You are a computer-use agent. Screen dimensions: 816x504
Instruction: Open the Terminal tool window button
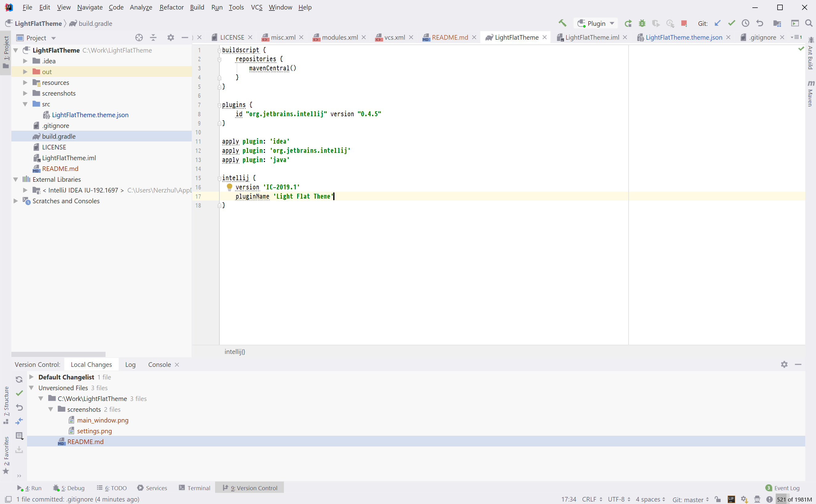pyautogui.click(x=195, y=488)
